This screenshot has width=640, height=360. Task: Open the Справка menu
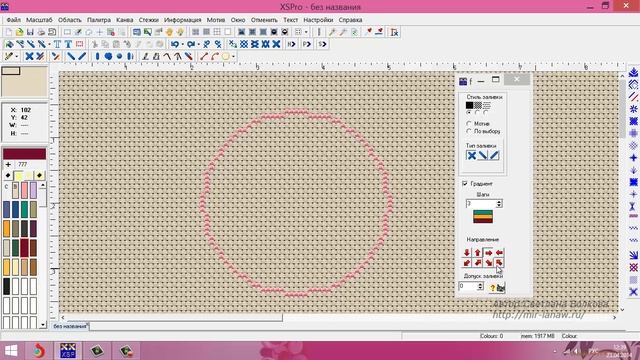pos(351,20)
